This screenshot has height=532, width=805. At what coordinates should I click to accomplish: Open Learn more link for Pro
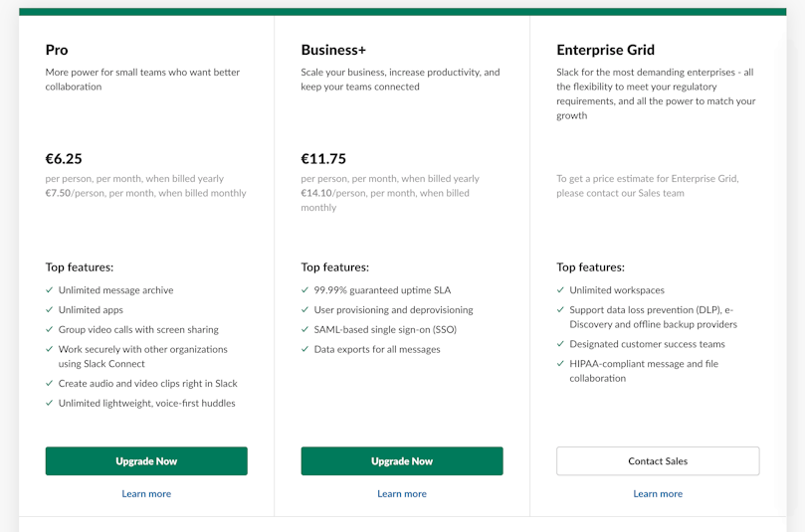[146, 493]
